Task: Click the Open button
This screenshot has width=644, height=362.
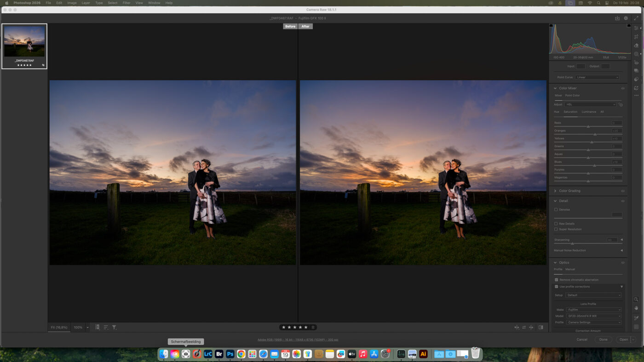Action: pos(623,339)
